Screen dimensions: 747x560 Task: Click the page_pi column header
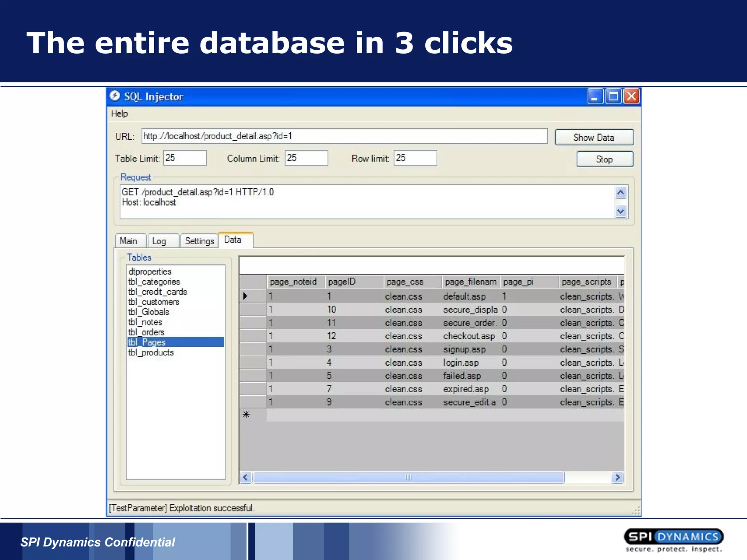(529, 282)
